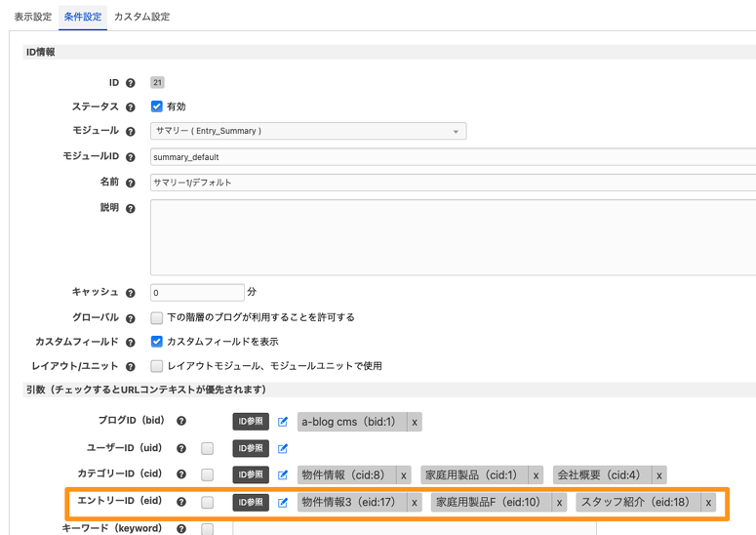Remove the スタッフ紹介 (eid:18) tag
756x535 pixels.
(x=708, y=503)
